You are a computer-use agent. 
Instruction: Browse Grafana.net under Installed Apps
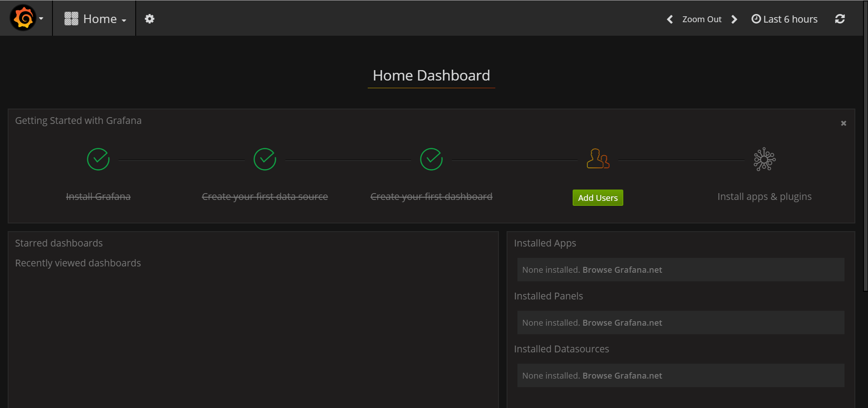pos(622,270)
